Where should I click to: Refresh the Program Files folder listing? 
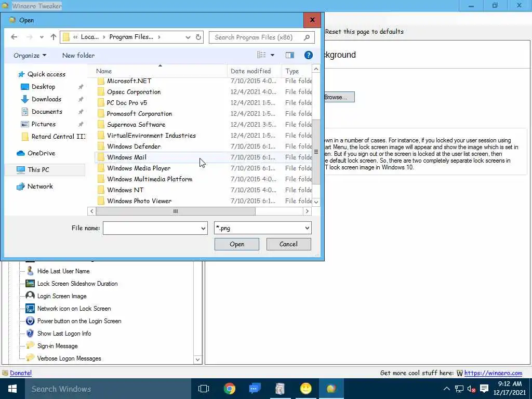(198, 37)
